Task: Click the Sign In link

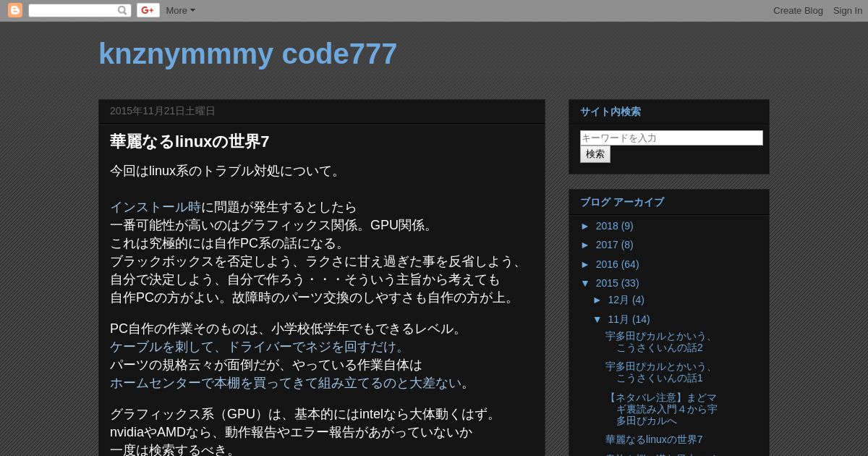Action: point(847,10)
